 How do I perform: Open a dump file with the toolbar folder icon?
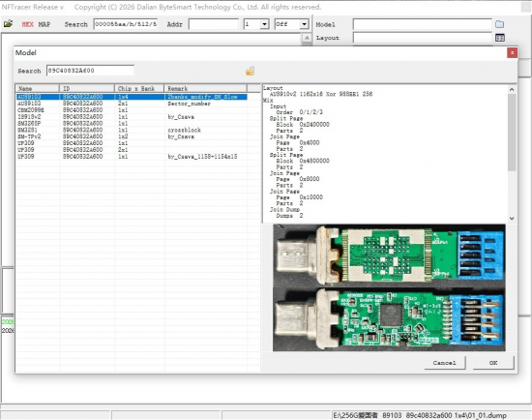pyautogui.click(x=8, y=24)
